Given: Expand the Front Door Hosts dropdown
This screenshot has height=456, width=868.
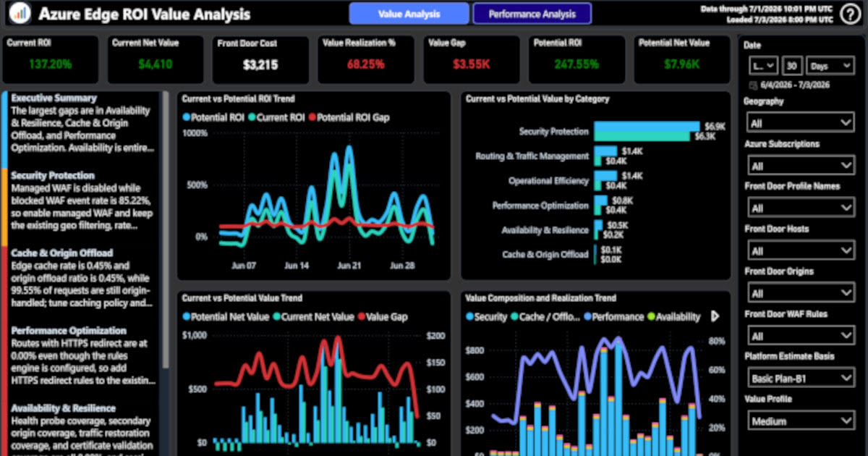Looking at the screenshot, I should (x=799, y=251).
